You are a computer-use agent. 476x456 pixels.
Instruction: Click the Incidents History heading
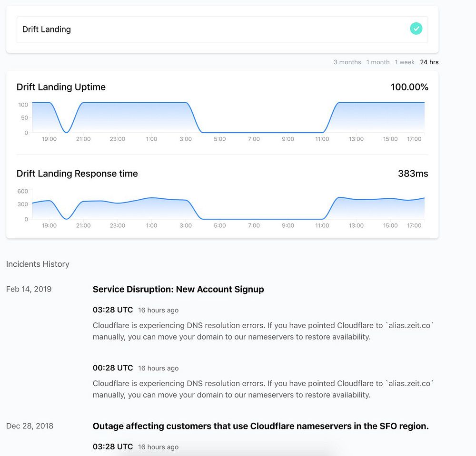pyautogui.click(x=38, y=264)
